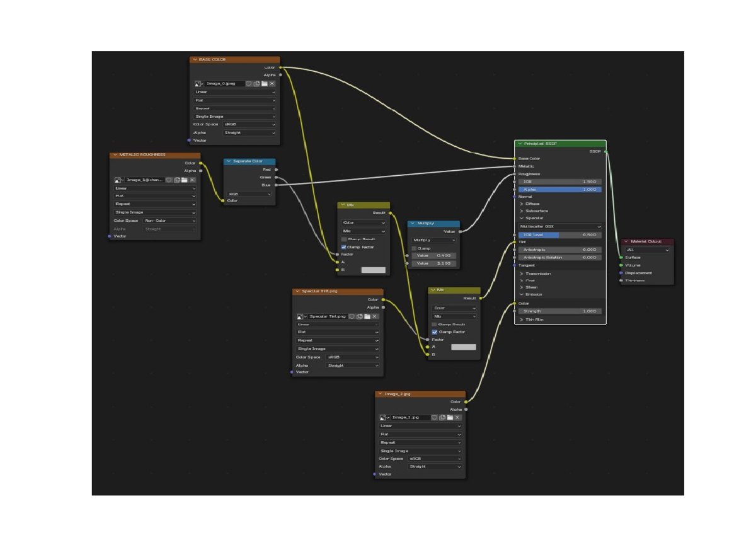Click the Blue output socket on Separate Color
Screen dimensions: 756x535
pyautogui.click(x=276, y=185)
